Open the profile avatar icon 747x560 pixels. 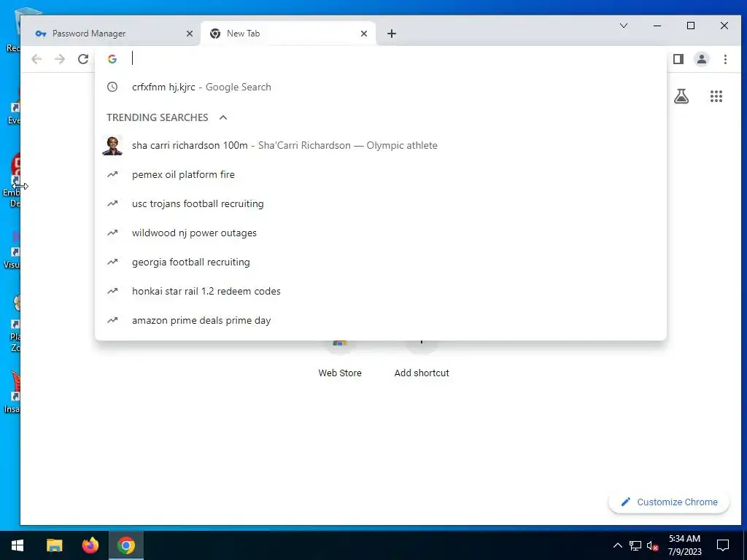(702, 59)
